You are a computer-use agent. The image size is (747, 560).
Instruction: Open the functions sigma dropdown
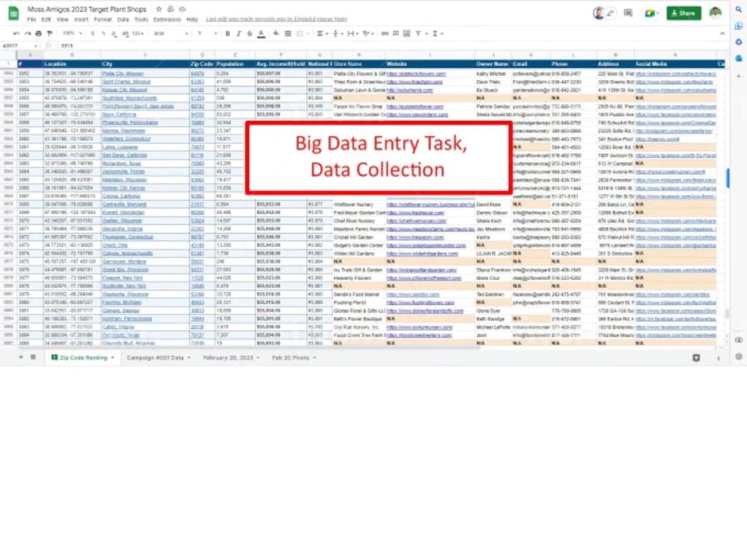pyautogui.click(x=437, y=34)
